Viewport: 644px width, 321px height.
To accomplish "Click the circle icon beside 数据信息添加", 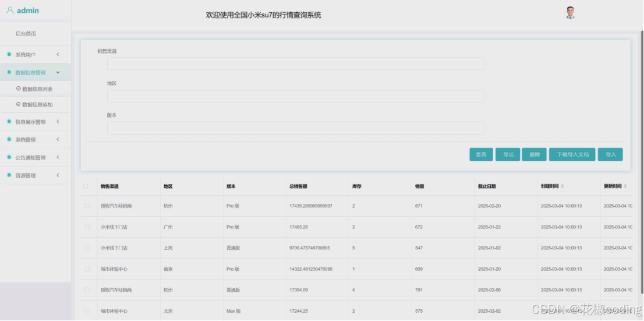I will pyautogui.click(x=18, y=104).
